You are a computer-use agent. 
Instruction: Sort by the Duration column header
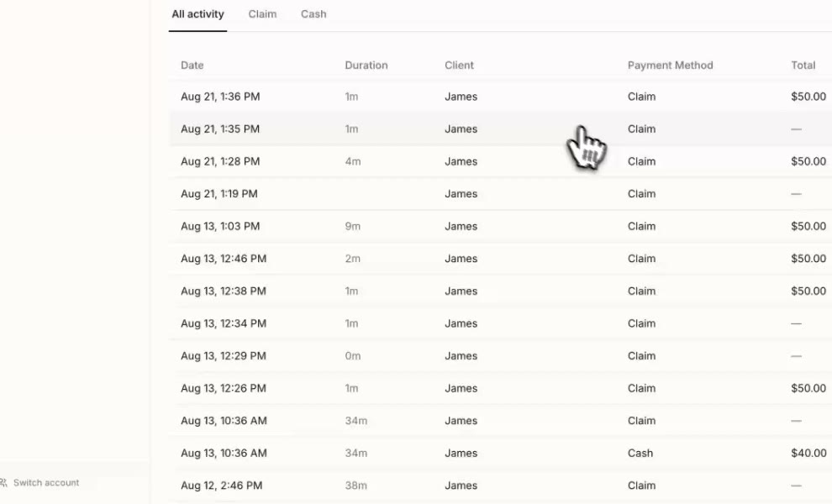366,66
